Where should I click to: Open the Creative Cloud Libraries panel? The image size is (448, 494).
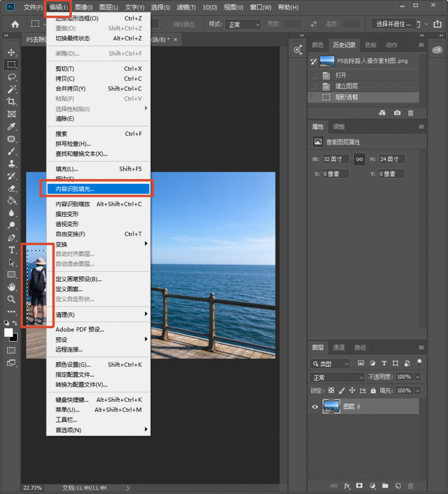[437, 50]
